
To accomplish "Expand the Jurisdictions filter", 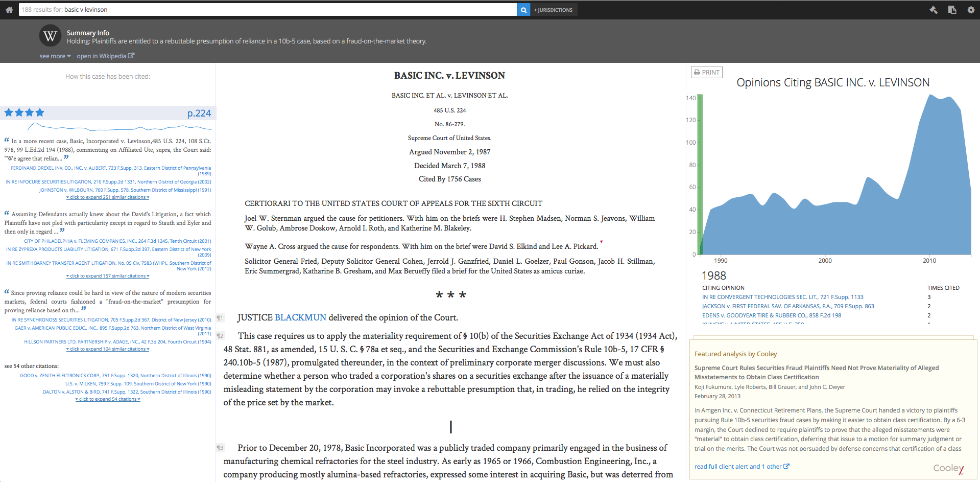I will 554,10.
